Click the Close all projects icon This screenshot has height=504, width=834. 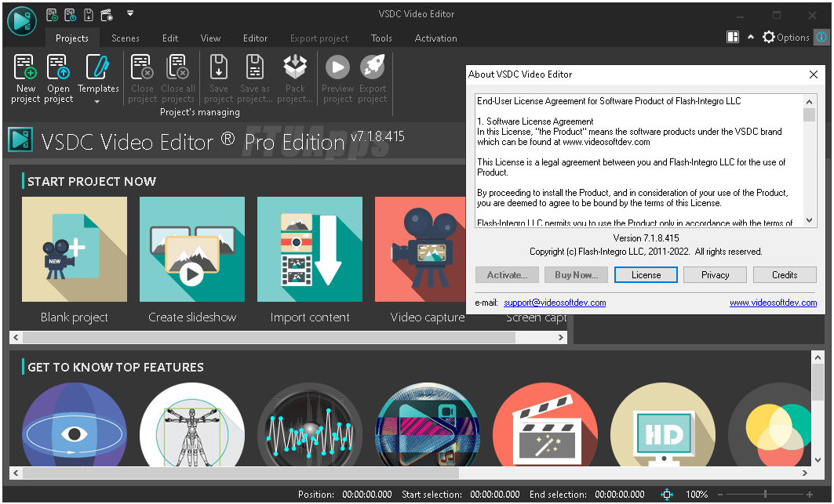pyautogui.click(x=177, y=67)
